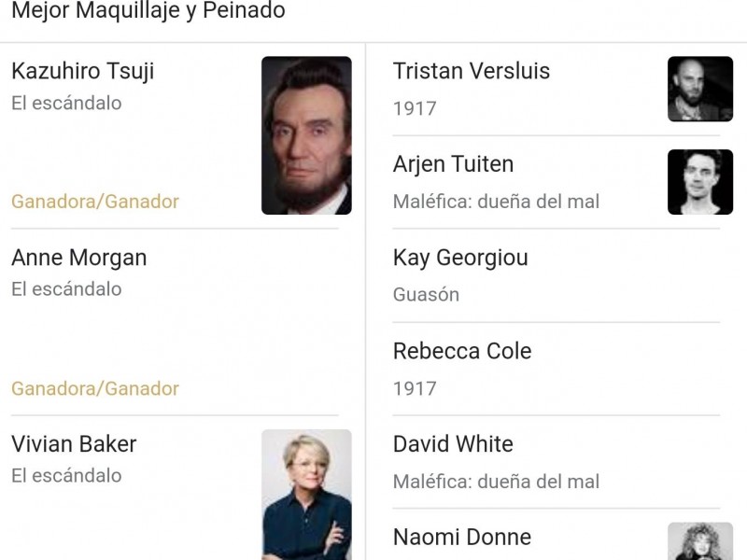The width and height of the screenshot is (747, 560).
Task: Select the Anne Morgan nominee name
Action: point(79,258)
